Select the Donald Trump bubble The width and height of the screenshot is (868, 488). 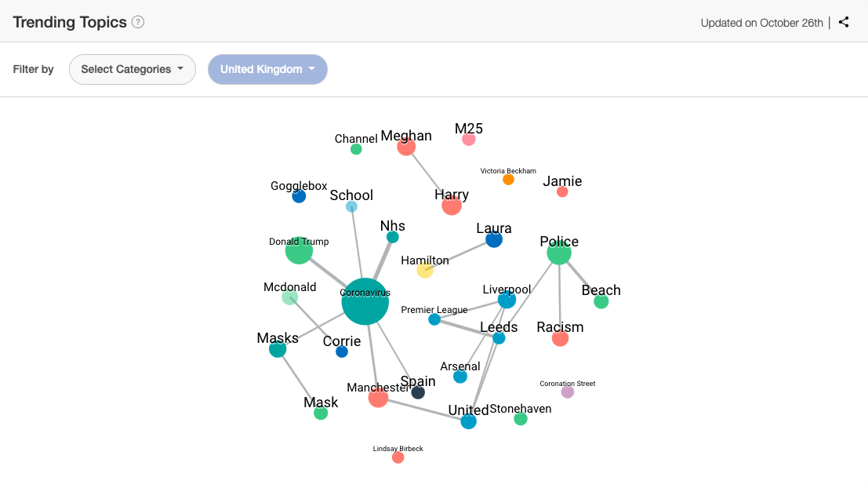[298, 250]
